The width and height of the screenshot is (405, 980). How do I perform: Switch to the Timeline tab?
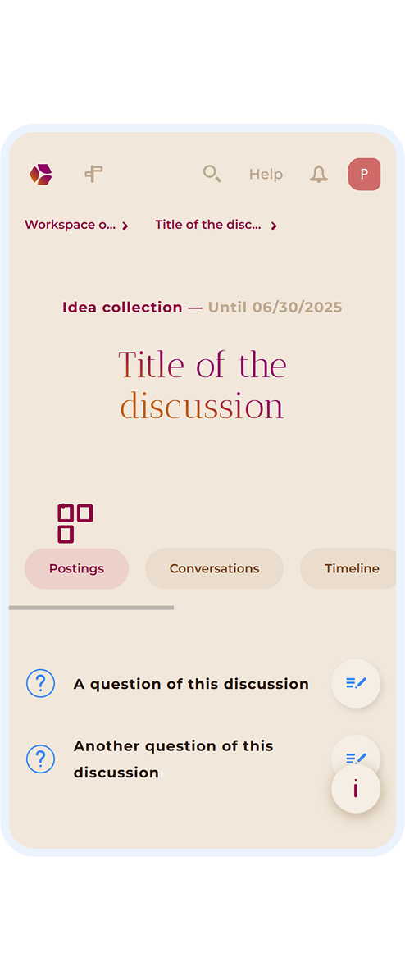tap(350, 569)
